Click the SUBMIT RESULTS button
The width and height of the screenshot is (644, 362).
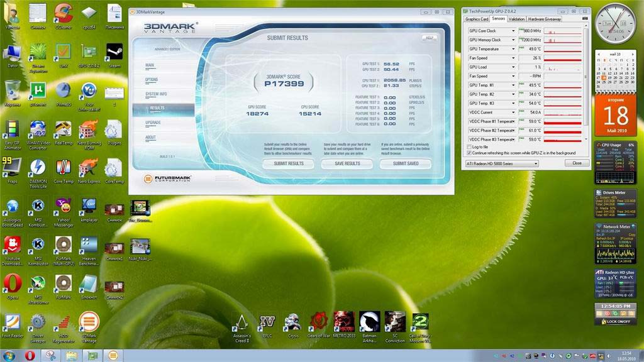pyautogui.click(x=289, y=163)
